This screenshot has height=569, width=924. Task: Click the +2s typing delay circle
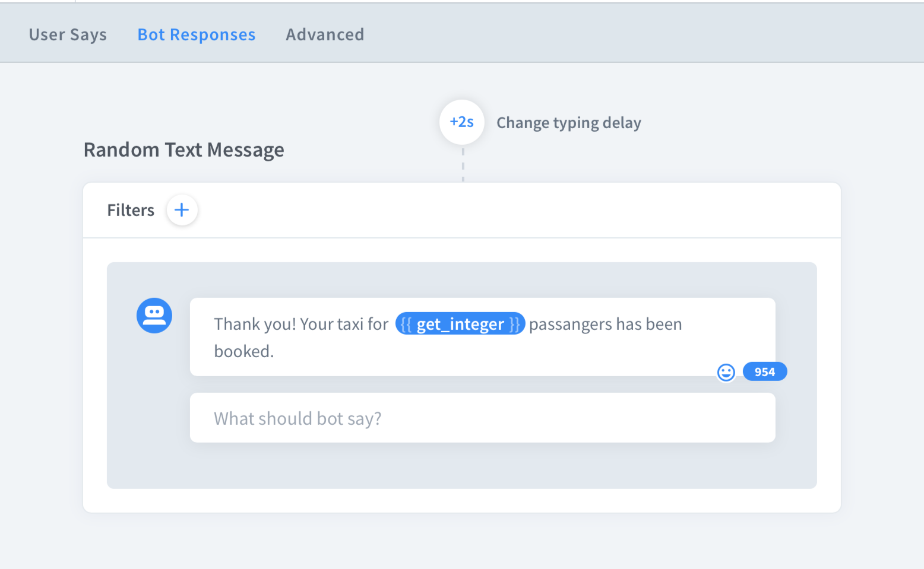pyautogui.click(x=462, y=122)
